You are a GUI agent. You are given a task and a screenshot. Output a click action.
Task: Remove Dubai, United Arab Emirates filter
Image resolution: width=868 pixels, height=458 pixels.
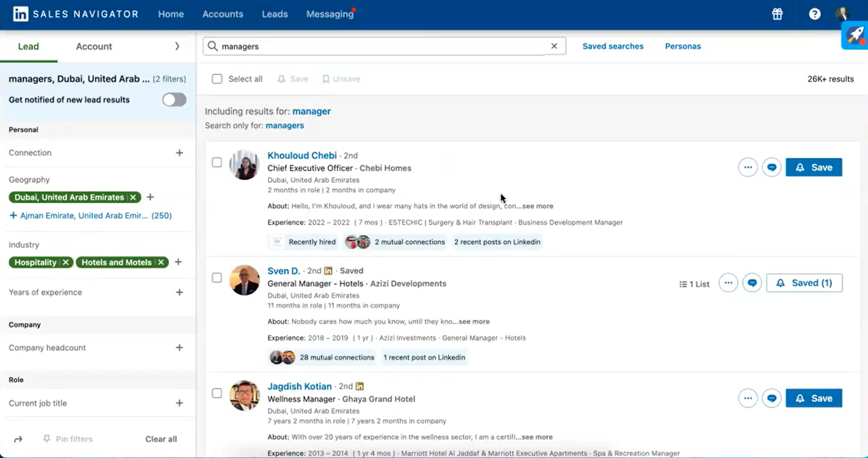[x=133, y=198]
